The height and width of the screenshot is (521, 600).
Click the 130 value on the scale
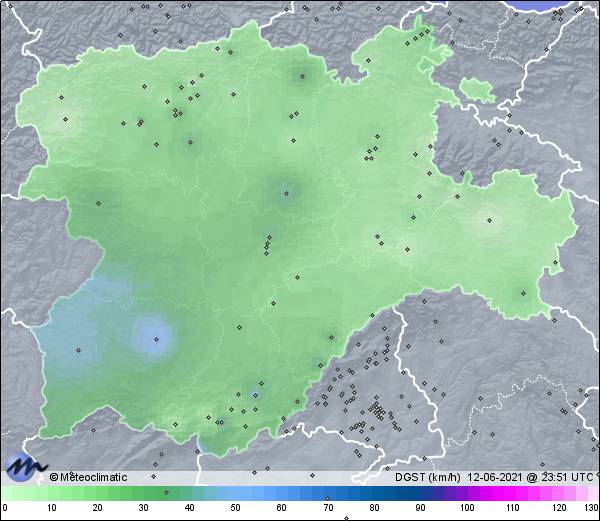click(592, 508)
